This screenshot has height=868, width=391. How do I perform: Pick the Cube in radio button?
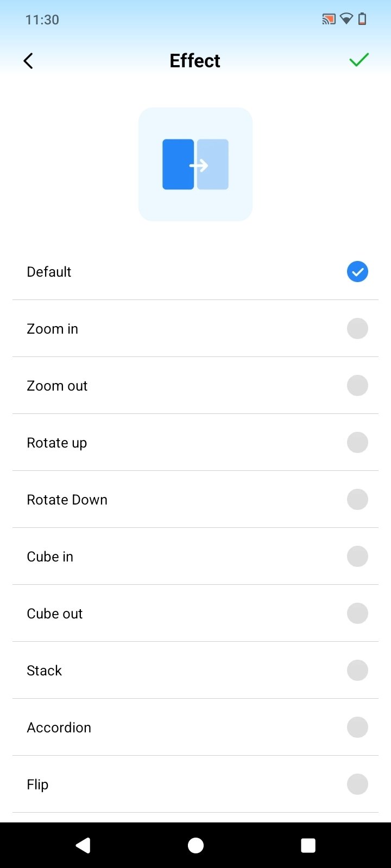(357, 557)
